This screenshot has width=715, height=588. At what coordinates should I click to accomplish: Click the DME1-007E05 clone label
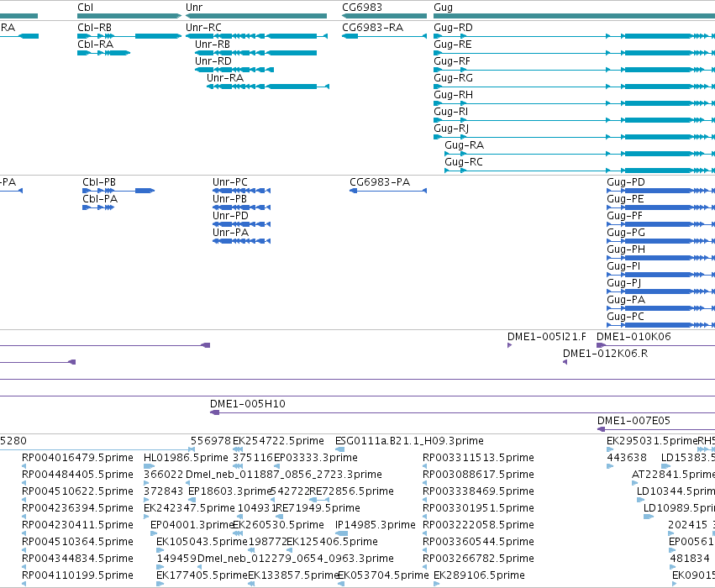tap(634, 421)
